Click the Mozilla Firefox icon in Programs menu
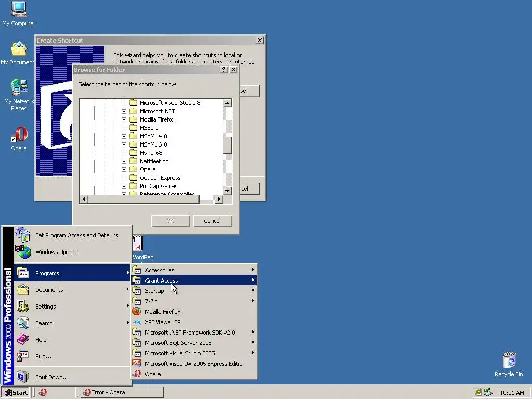532x399 pixels. click(x=137, y=312)
